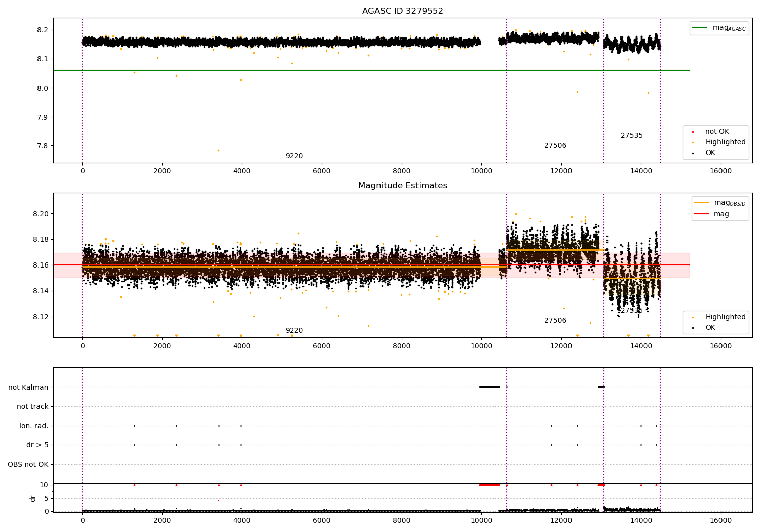Image resolution: width=760 pixels, height=532 pixels.
Task: Click the '8.12' y-tick in middle plot
Action: (40, 317)
